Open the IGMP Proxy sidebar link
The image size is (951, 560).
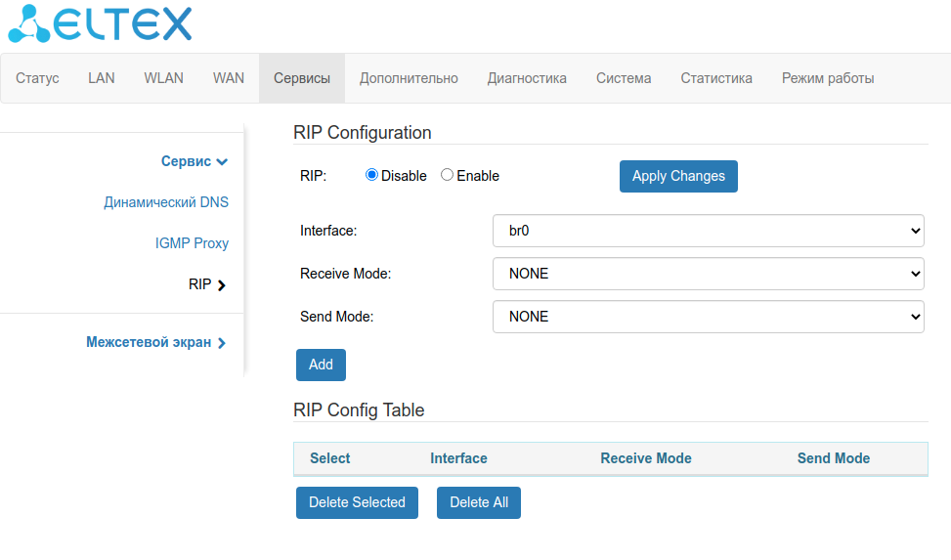point(192,243)
